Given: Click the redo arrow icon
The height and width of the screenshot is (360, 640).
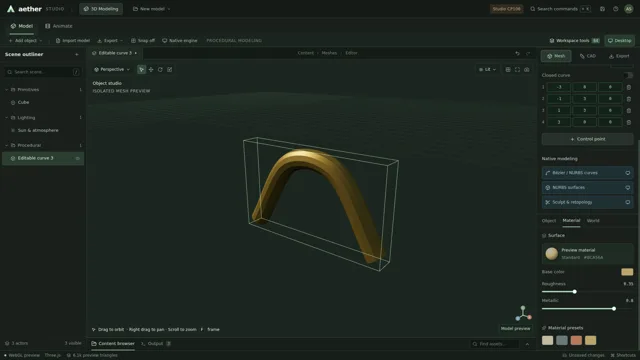Looking at the screenshot, I should pos(528,53).
